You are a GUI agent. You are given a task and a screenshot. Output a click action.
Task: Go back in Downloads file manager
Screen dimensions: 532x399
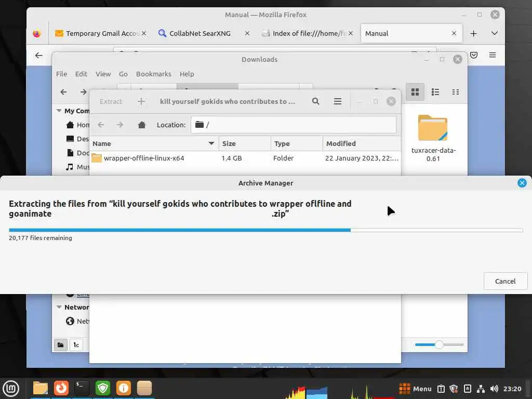tap(63, 92)
